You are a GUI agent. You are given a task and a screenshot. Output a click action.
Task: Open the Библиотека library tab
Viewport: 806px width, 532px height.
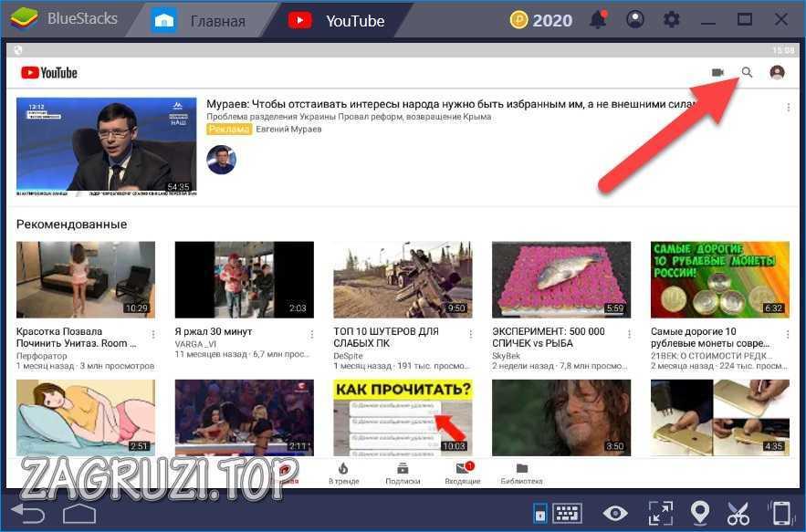click(x=522, y=474)
